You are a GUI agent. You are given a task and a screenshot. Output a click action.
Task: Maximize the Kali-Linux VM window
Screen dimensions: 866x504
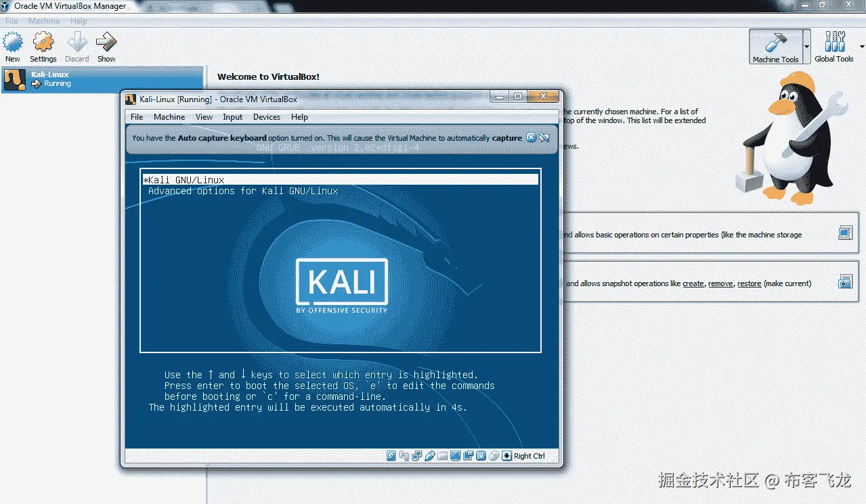coord(518,97)
